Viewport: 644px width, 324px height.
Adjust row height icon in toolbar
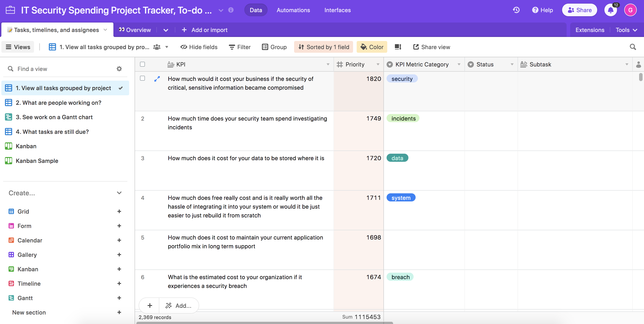tap(398, 47)
